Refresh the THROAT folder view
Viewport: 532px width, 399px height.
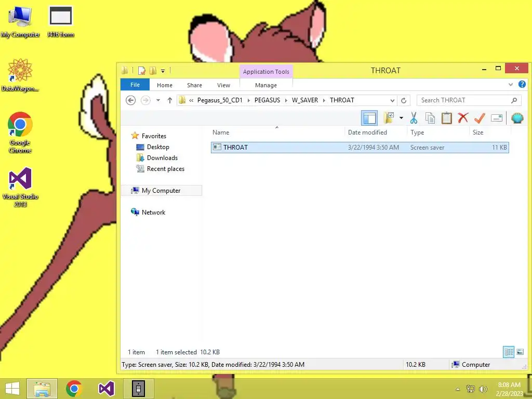click(403, 100)
